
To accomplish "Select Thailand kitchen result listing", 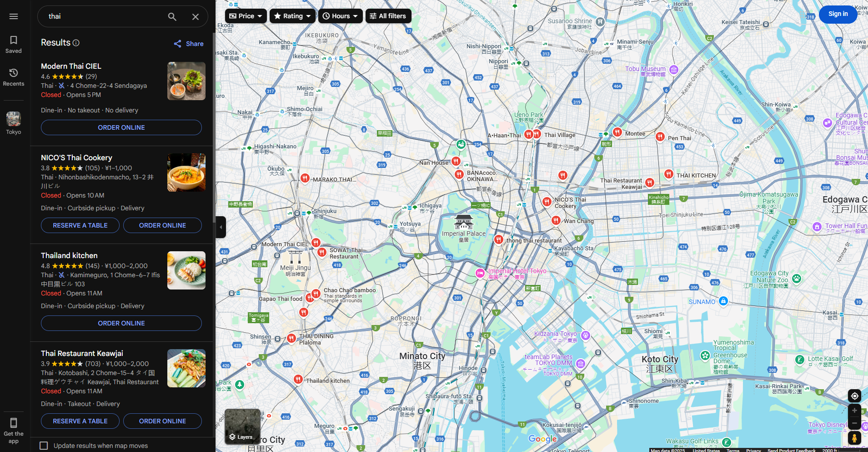I will click(69, 256).
